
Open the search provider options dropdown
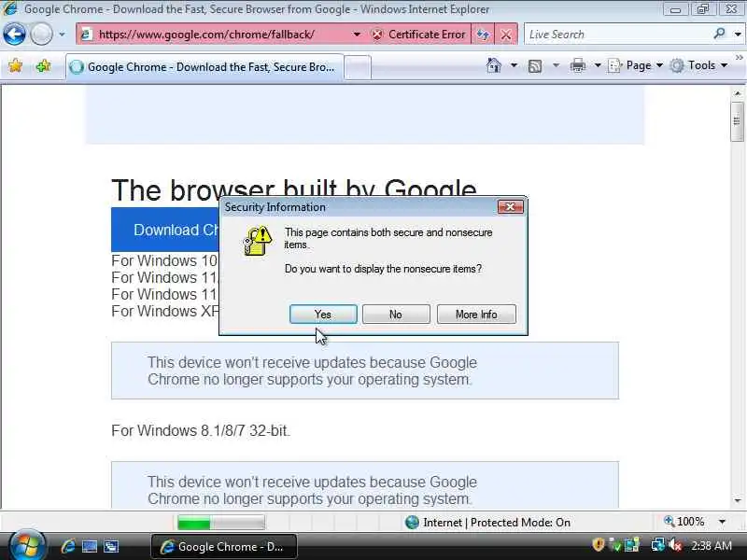point(738,35)
